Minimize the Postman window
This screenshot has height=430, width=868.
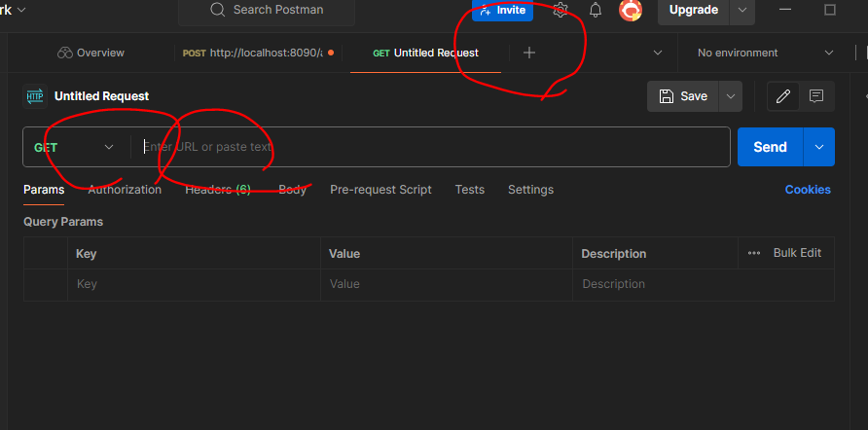(785, 10)
